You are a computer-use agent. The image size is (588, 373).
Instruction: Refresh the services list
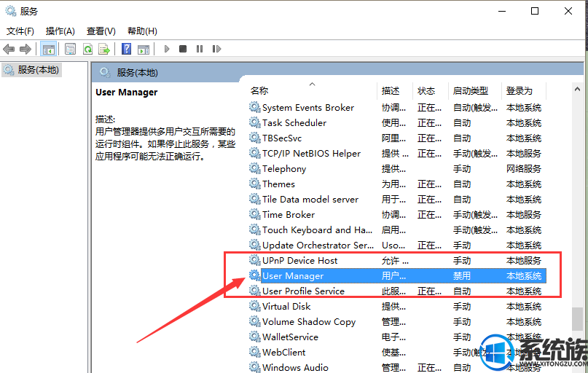coord(87,49)
